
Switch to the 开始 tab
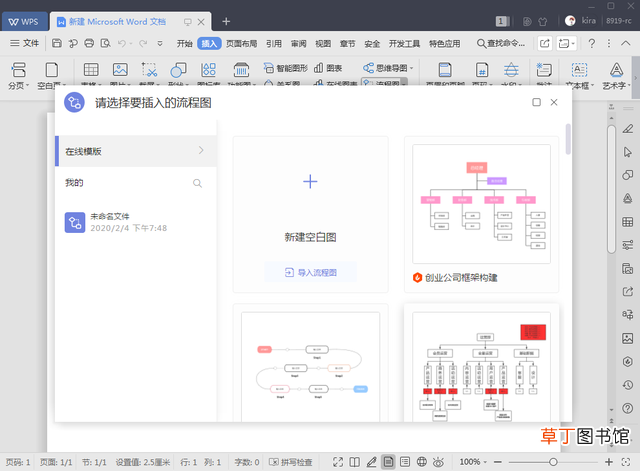184,43
